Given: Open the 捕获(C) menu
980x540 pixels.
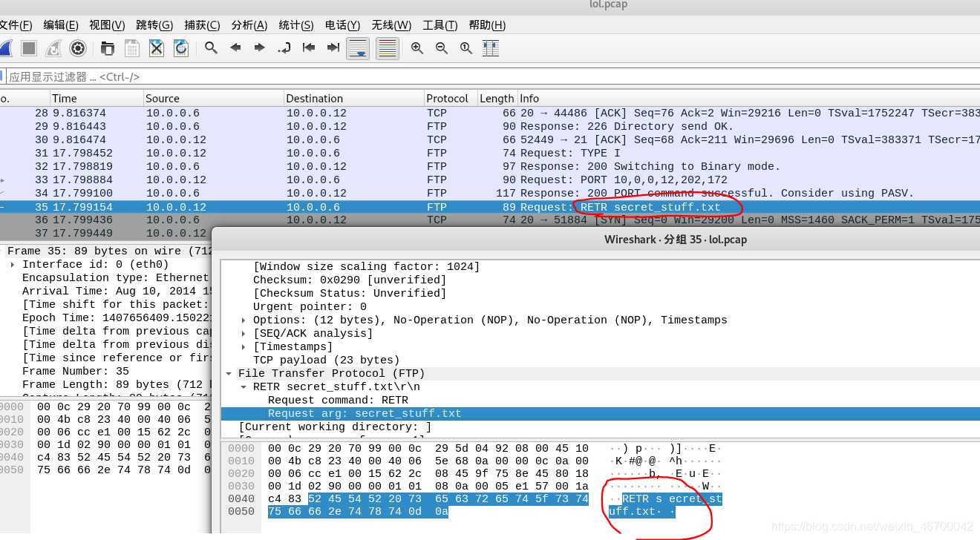Looking at the screenshot, I should point(202,25).
